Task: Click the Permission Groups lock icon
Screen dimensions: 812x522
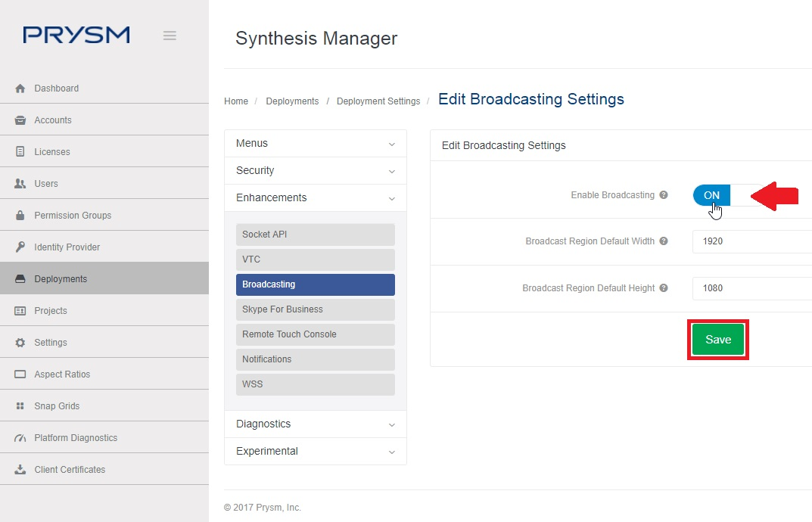Action: click(20, 216)
